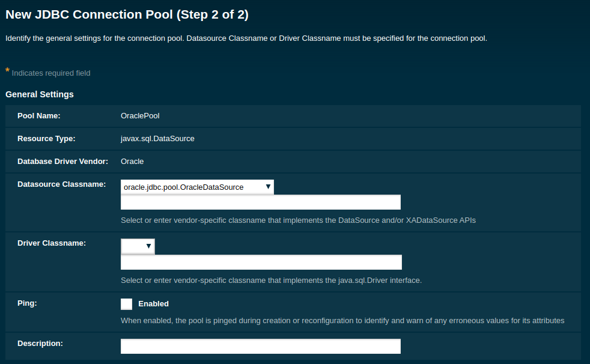Click the New JDBC Connection Pool title
Screen dimensions: 590x364
pyautogui.click(x=127, y=14)
